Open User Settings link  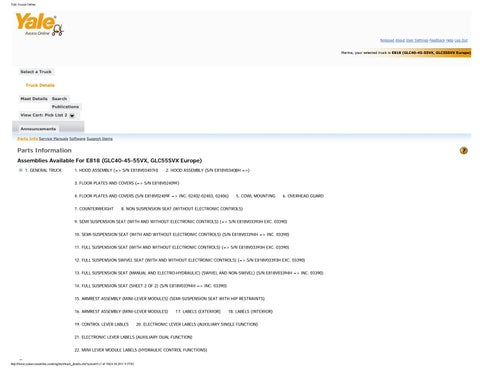point(417,40)
